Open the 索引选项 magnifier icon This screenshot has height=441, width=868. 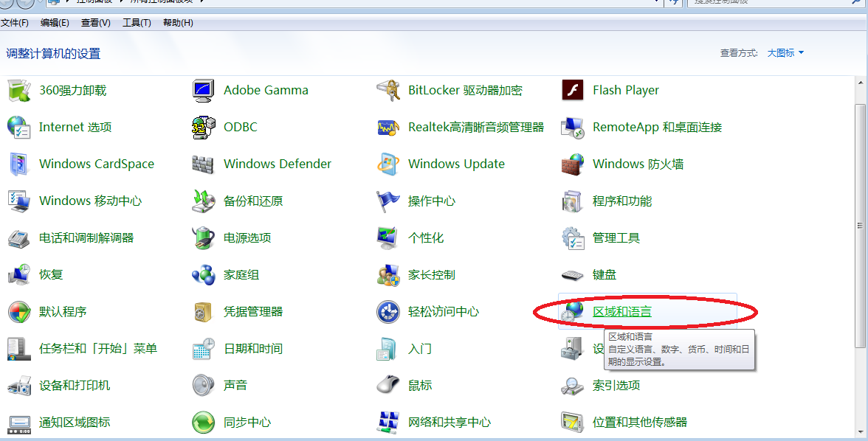pyautogui.click(x=573, y=386)
